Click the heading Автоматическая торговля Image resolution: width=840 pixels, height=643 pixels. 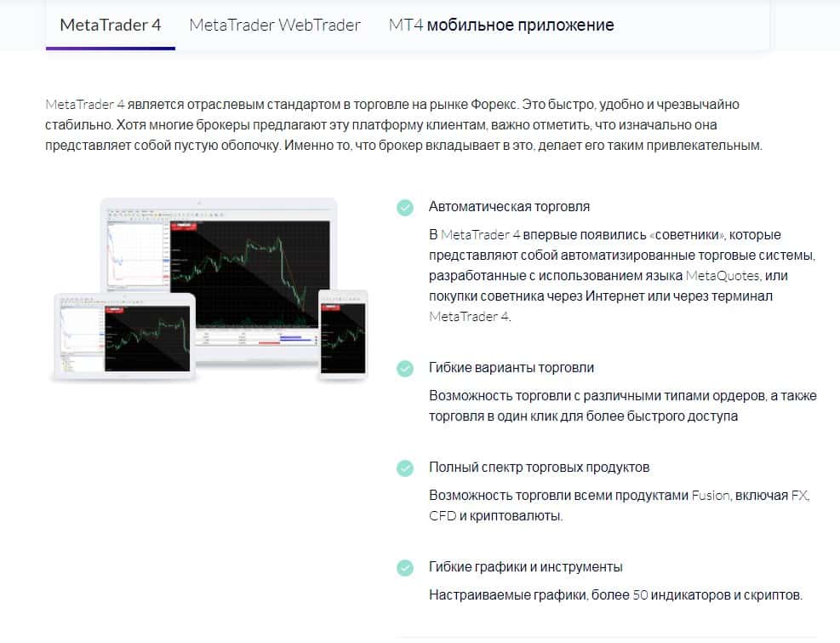(x=509, y=206)
